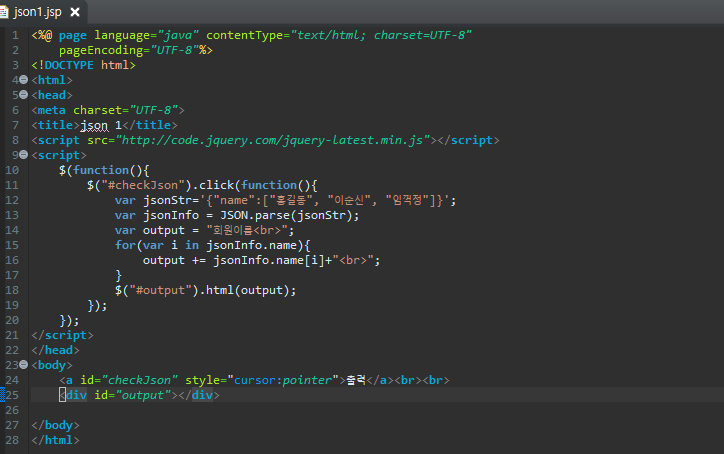
Task: Click line number 1 in the gutter
Action: [15, 35]
